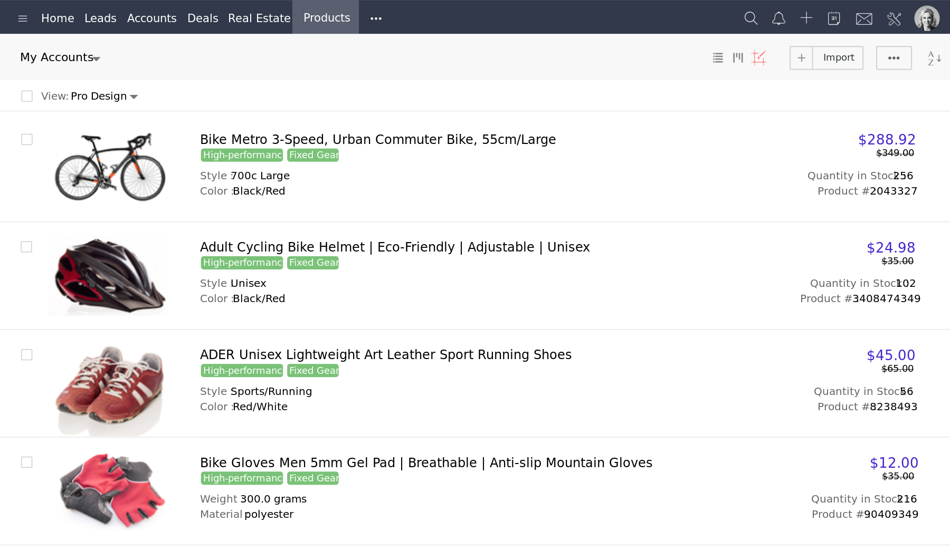Select the customize design tool icon
Screen dimensions: 950x560
[x=758, y=57]
